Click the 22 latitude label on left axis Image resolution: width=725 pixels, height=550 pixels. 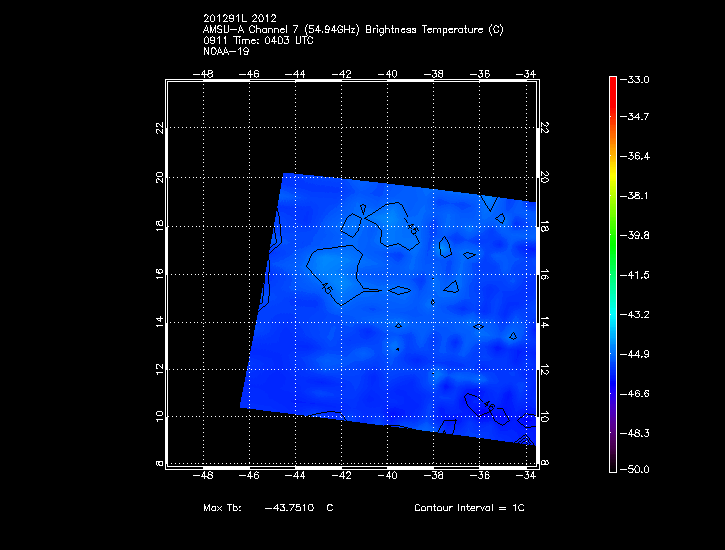(x=157, y=128)
